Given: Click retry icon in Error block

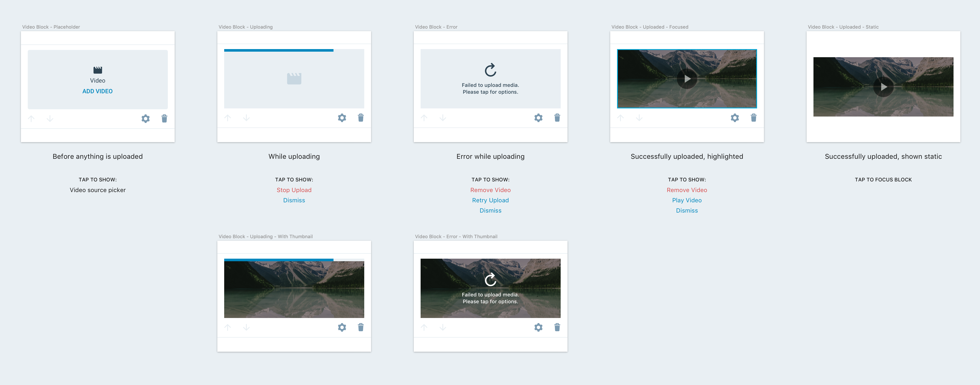Looking at the screenshot, I should pyautogui.click(x=490, y=70).
